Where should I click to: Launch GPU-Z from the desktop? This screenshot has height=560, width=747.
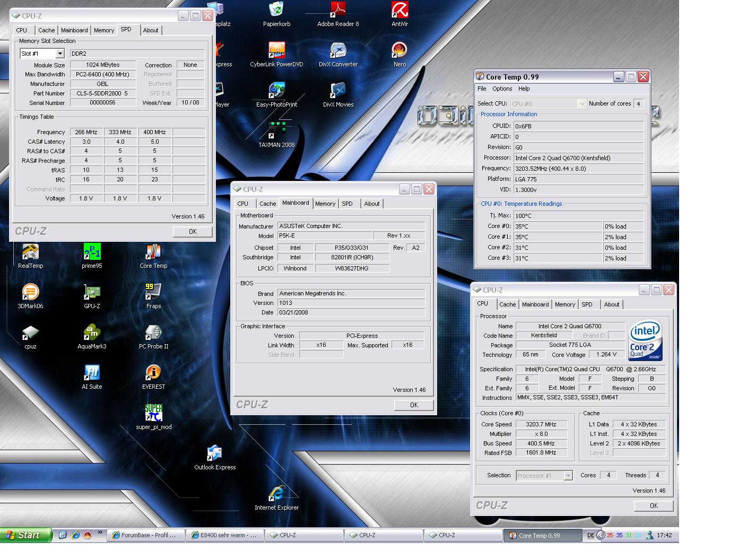[x=92, y=296]
